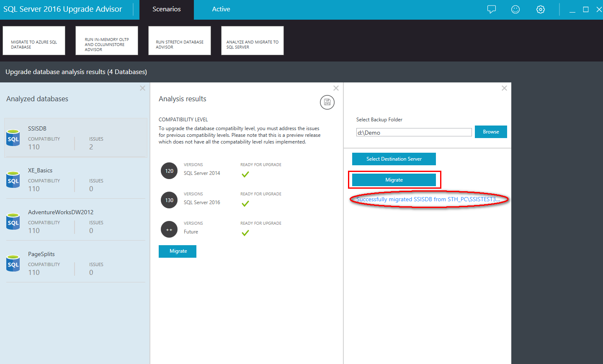Open Run In-Memory OLTP and Columnstore Advisor
Image resolution: width=603 pixels, height=364 pixels.
click(107, 41)
